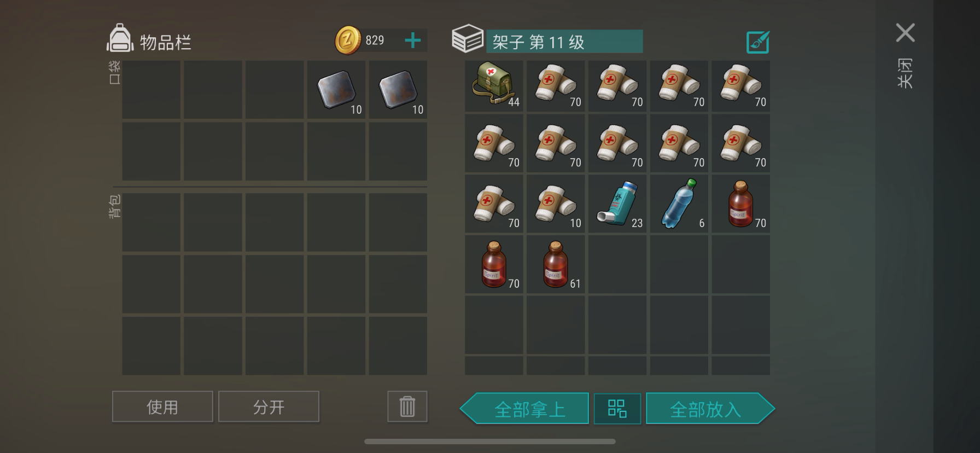Select the spirit bottle stack of 61

(556, 264)
